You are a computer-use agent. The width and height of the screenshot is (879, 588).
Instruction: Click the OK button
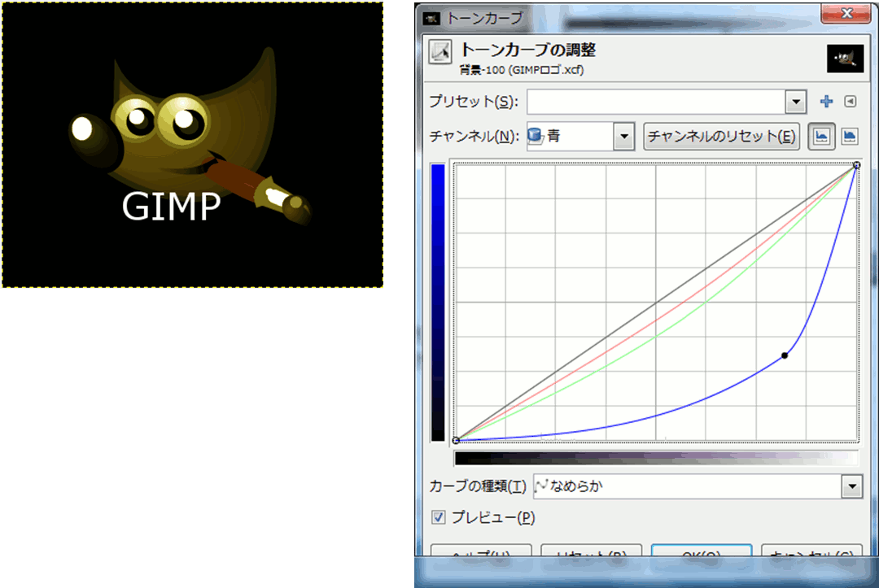701,555
